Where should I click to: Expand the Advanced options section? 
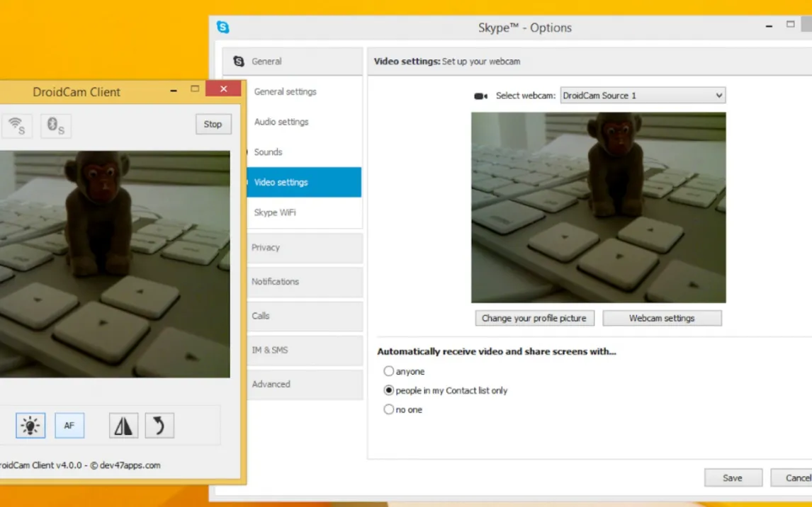pos(305,384)
